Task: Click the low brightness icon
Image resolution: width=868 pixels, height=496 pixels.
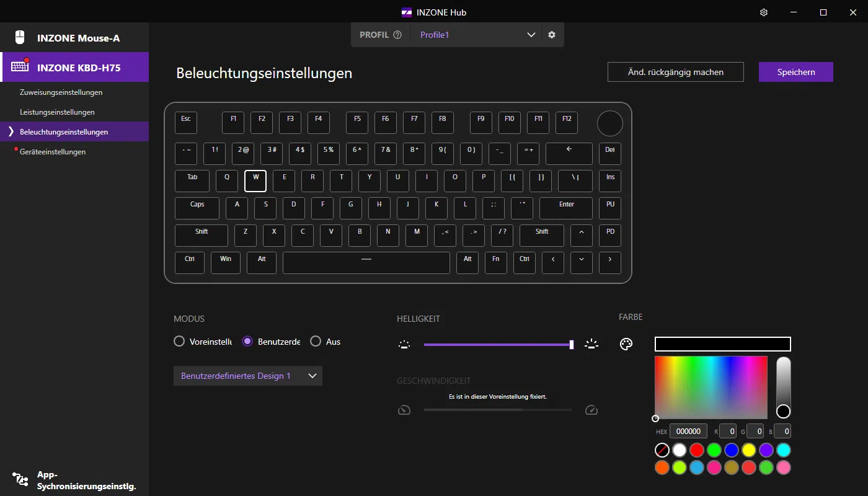Action: tap(404, 344)
